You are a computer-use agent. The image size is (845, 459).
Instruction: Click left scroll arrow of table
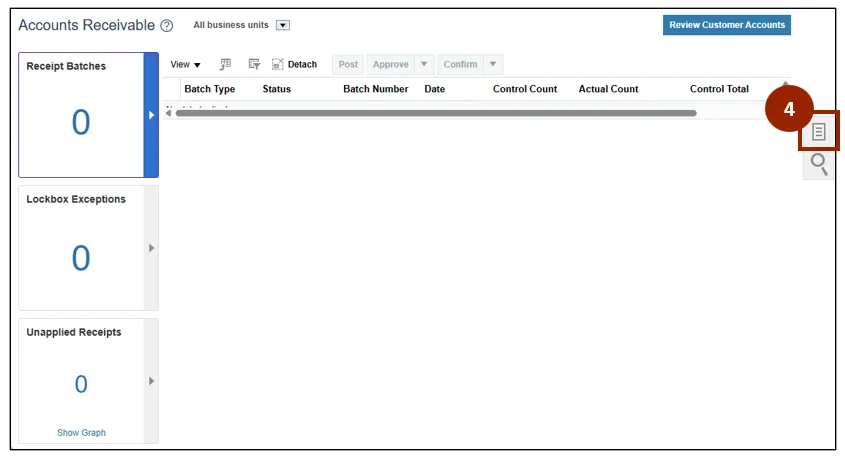pyautogui.click(x=168, y=113)
